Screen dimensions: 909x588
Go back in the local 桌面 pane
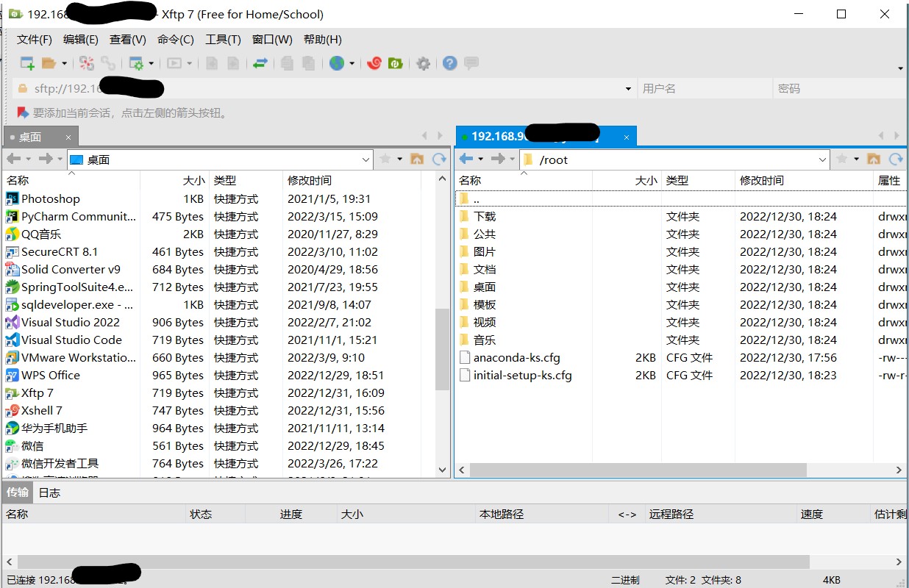(x=13, y=159)
